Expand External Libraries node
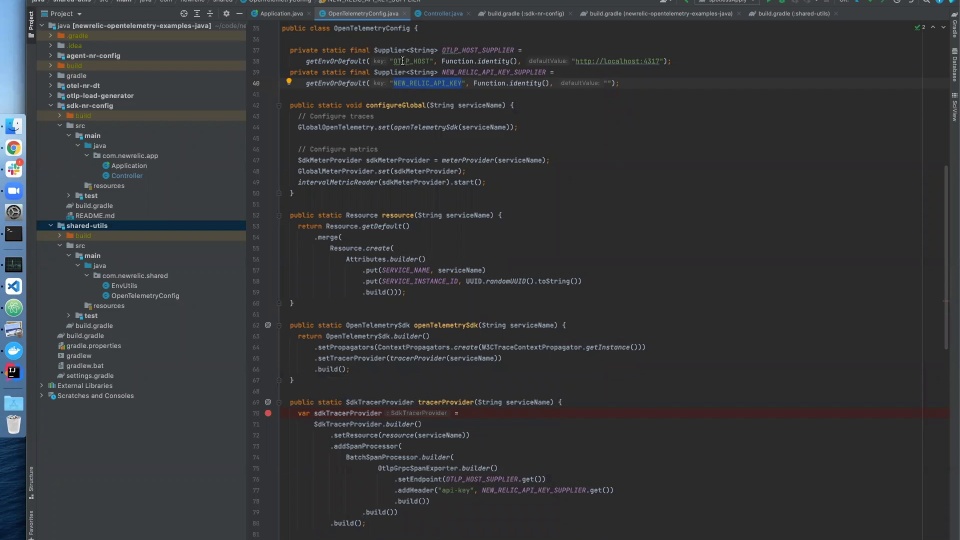The height and width of the screenshot is (540, 960). coord(42,386)
